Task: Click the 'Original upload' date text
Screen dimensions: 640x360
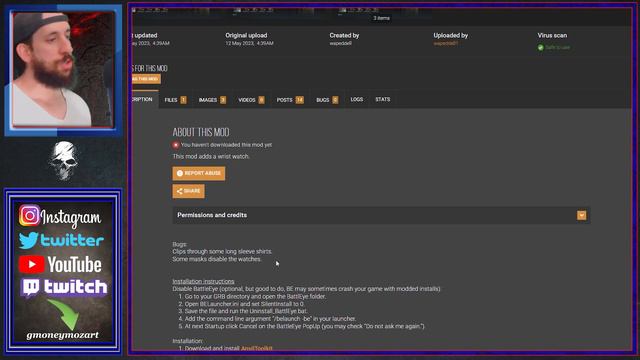Action: pos(249,43)
